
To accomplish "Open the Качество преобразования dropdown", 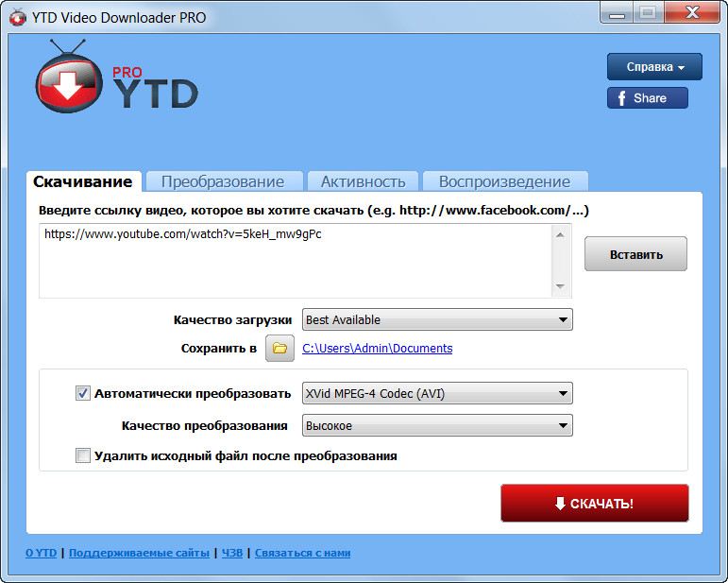I will 437,425.
